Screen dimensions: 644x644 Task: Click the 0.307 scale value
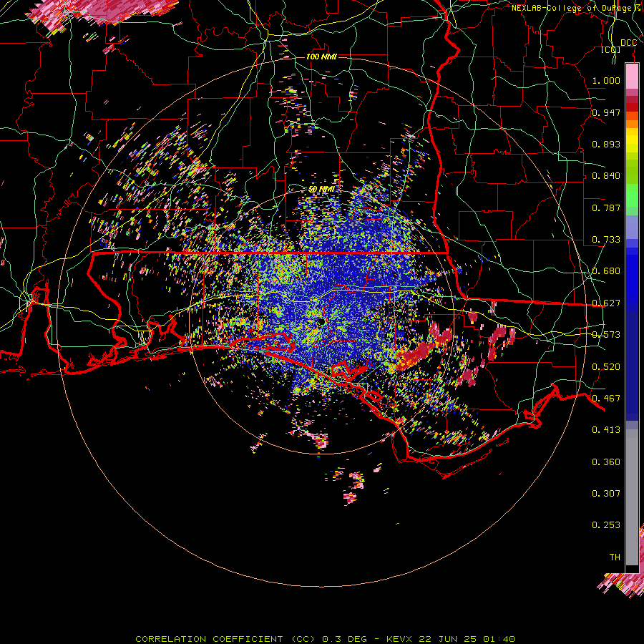point(606,493)
